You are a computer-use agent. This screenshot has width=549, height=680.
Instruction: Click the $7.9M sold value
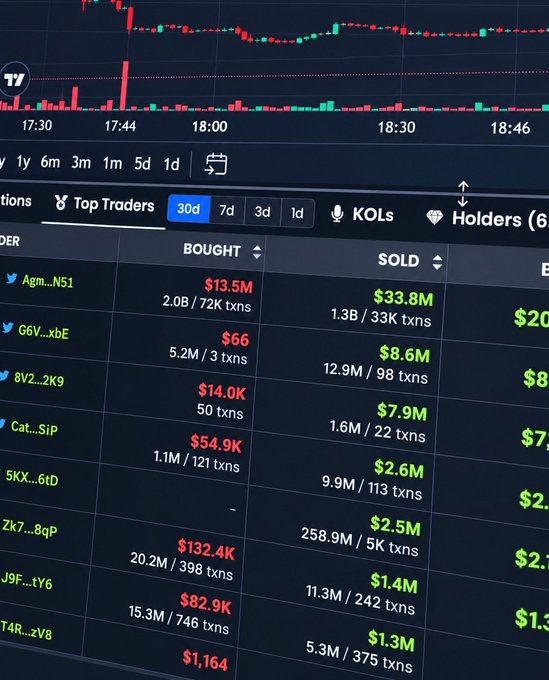click(x=402, y=411)
